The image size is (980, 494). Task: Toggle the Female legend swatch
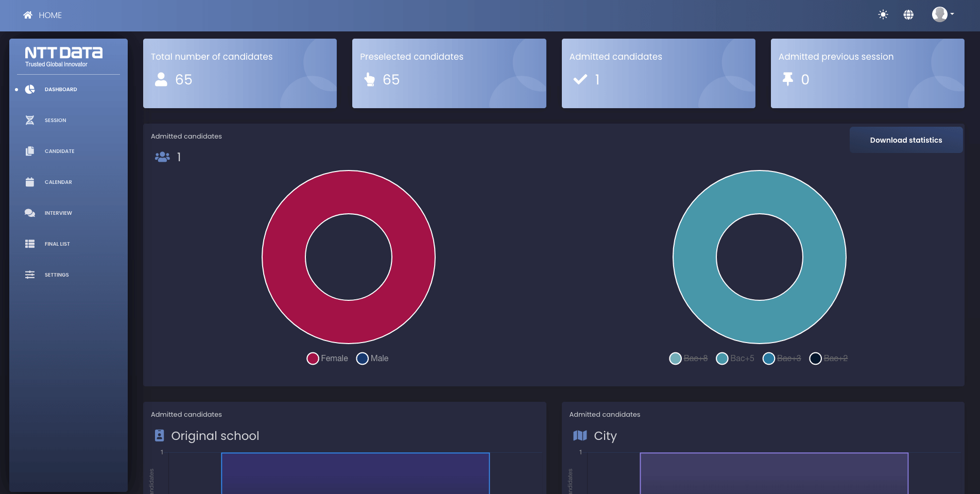[313, 359]
